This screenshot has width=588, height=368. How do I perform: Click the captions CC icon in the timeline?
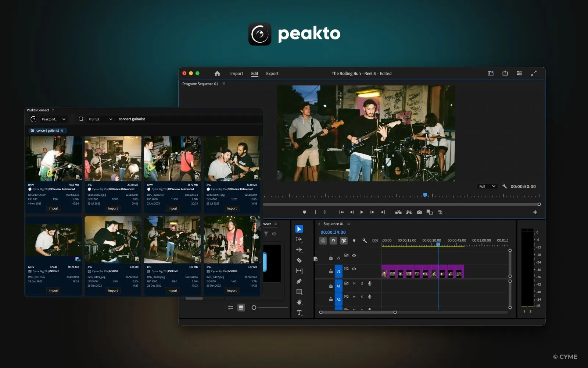(375, 240)
